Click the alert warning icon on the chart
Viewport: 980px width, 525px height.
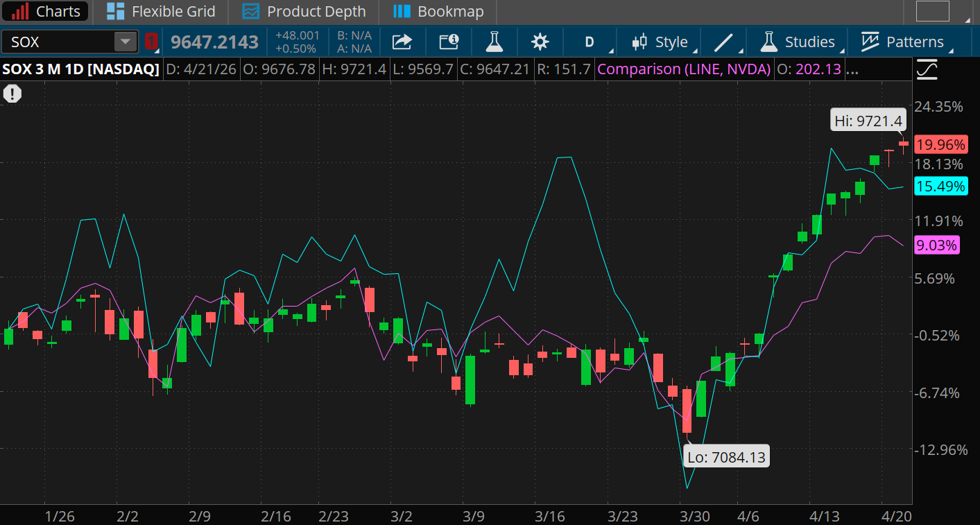pyautogui.click(x=12, y=93)
